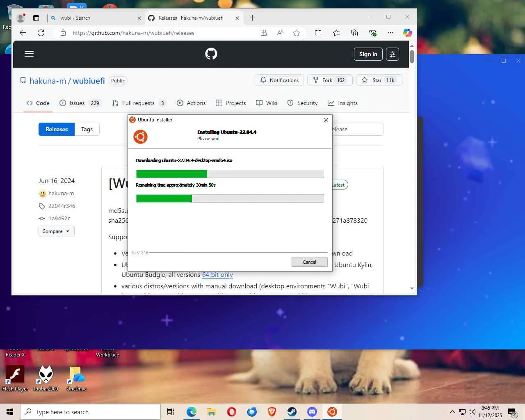Open File Explorer from the taskbar
525x420 pixels.
click(212, 412)
